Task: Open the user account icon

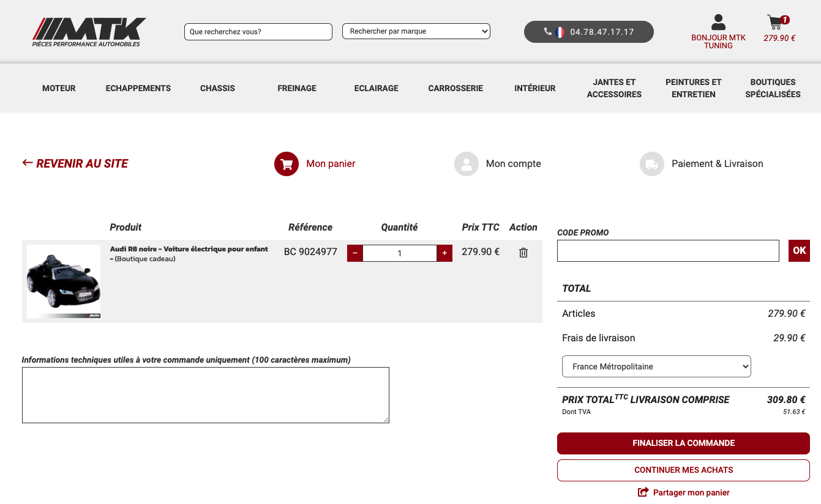Action: [x=718, y=23]
